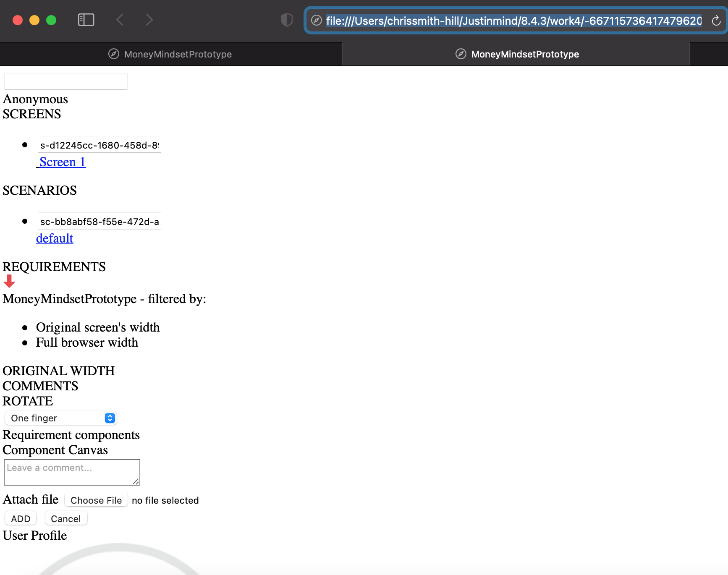Toggle the Safari sidebar icon
728x575 pixels.
click(86, 20)
